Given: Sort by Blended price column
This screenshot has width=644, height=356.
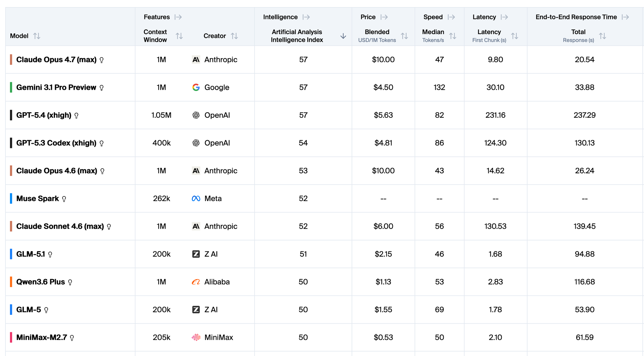Looking at the screenshot, I should coord(404,36).
